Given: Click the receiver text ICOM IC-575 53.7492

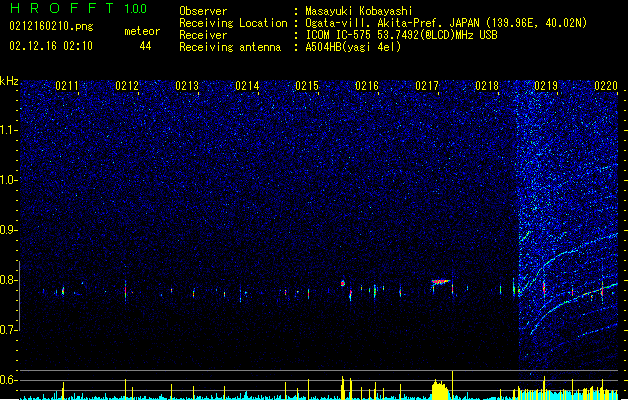Looking at the screenshot, I should [401, 35].
